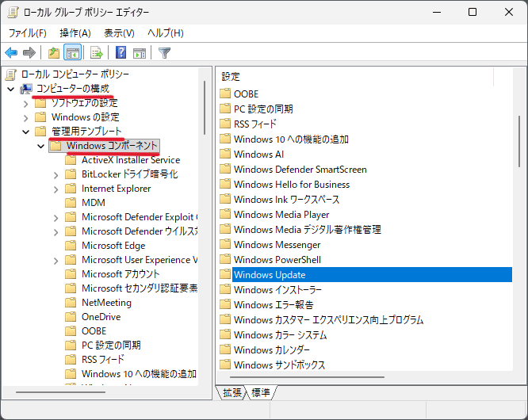
Task: Expand the Internet Explorer tree node
Action: [56, 189]
